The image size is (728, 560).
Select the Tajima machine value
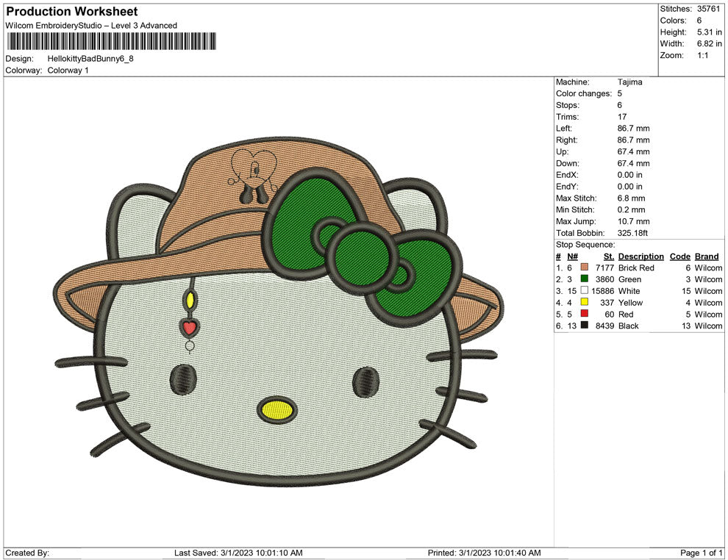(x=629, y=82)
